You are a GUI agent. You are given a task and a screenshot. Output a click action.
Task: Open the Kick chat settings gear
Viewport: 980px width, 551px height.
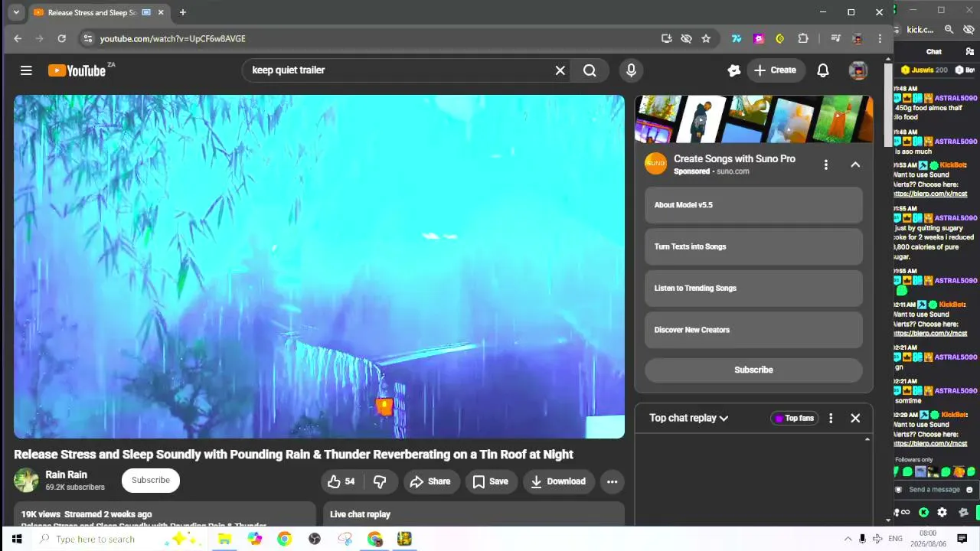tap(942, 512)
